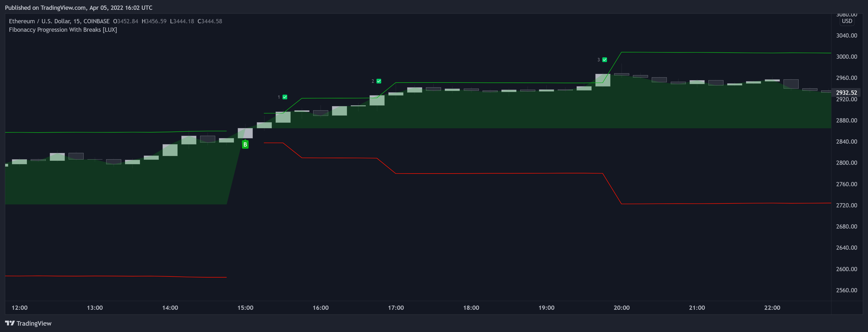
Task: Click the 20:00 time axis label
Action: [621, 308]
